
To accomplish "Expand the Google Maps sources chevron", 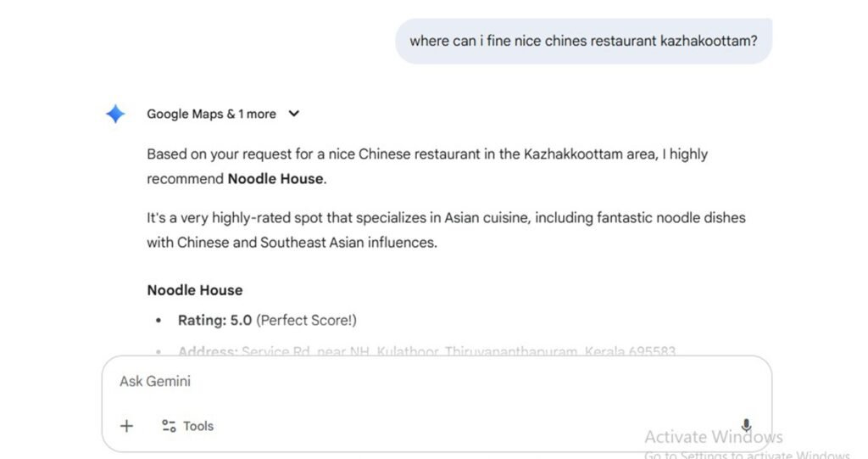I will tap(294, 114).
